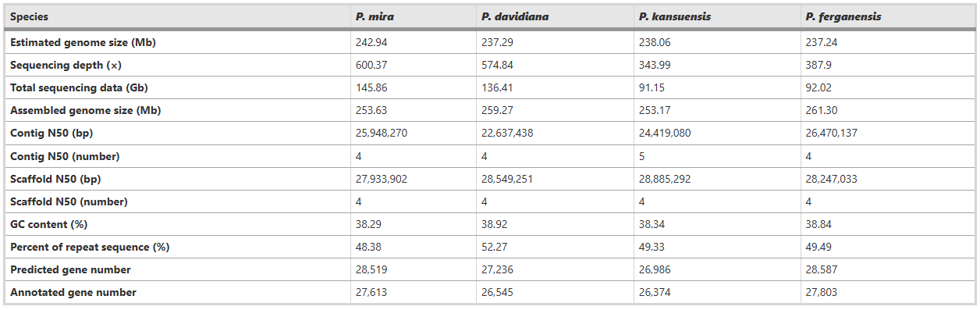
Task: Click the Assembled genome size value 261.30
Action: tap(821, 110)
